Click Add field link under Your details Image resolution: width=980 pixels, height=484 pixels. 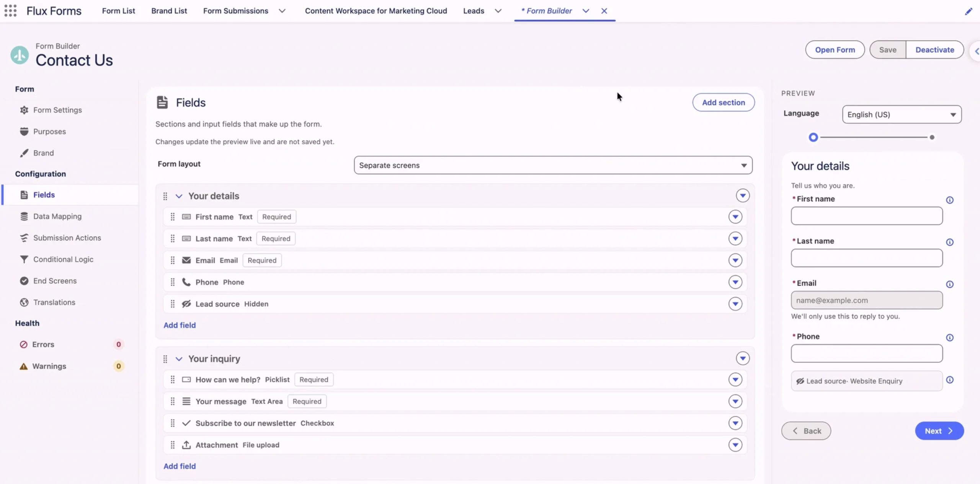click(180, 325)
